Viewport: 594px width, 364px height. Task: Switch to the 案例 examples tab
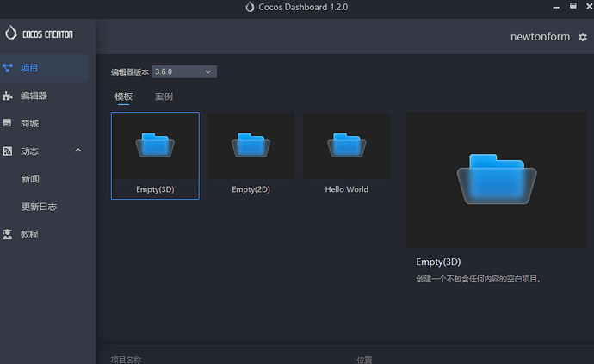[x=164, y=96]
